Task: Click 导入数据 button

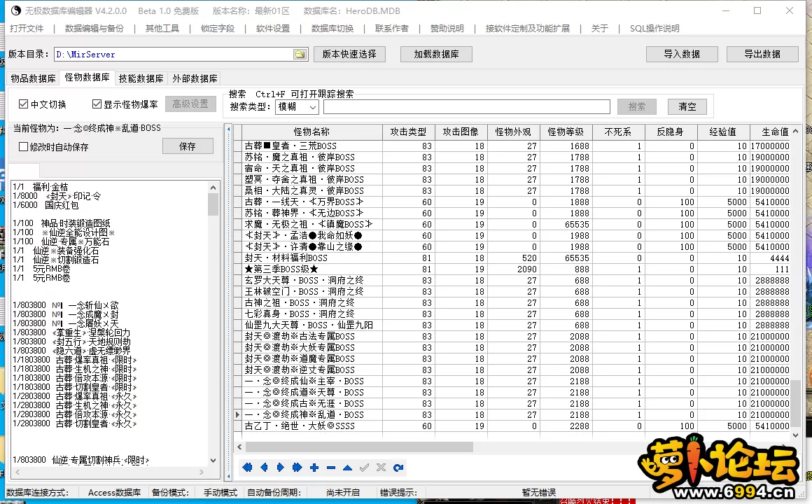Action: (x=682, y=54)
